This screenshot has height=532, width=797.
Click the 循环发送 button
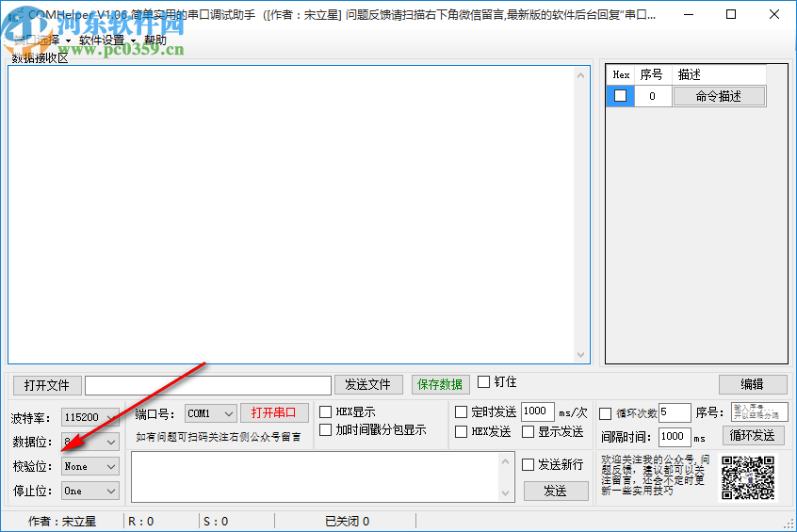tap(753, 435)
